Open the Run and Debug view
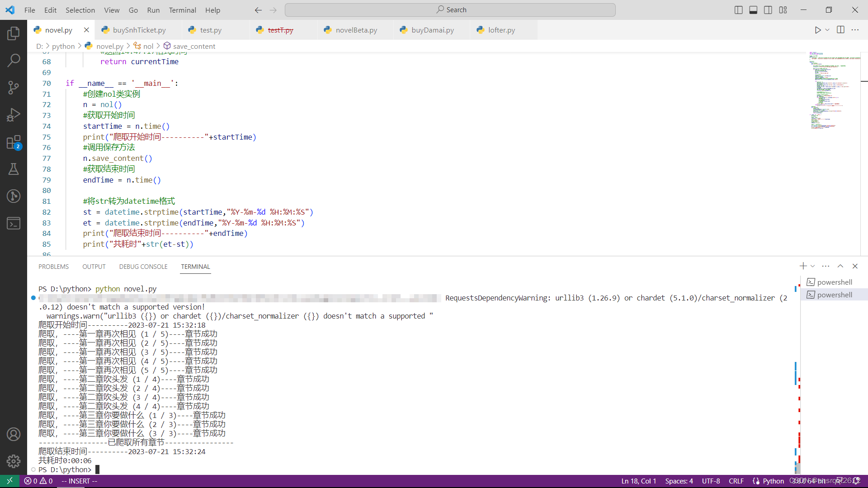 pos(14,115)
